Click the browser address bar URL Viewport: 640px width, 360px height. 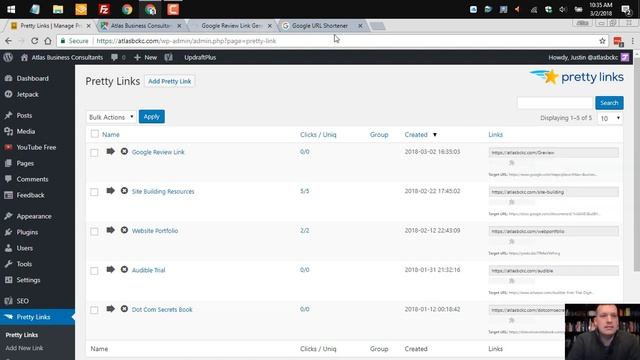point(186,41)
